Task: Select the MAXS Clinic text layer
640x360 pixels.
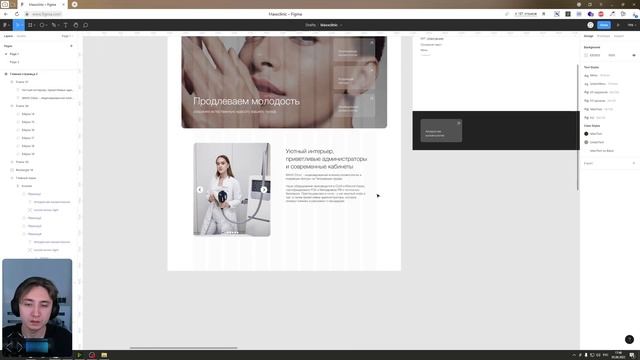Action: click(47, 98)
